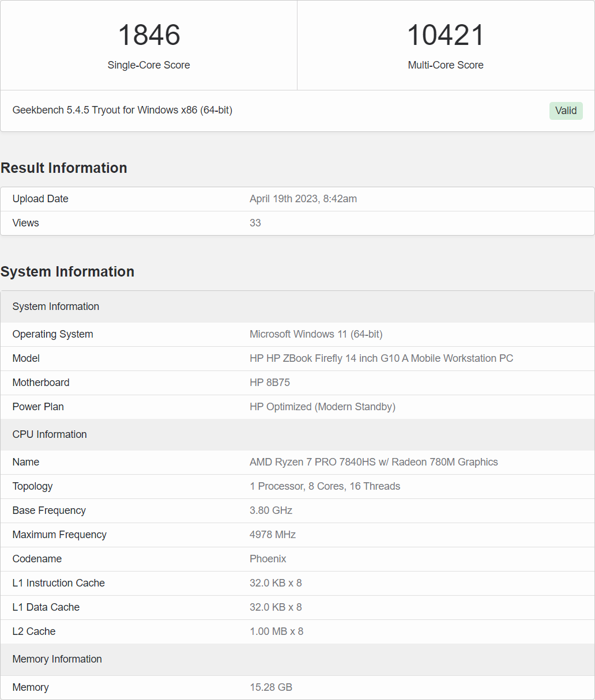Click the L2 Cache value 1.00 MB x 8
This screenshot has height=700, width=595.
coord(276,631)
